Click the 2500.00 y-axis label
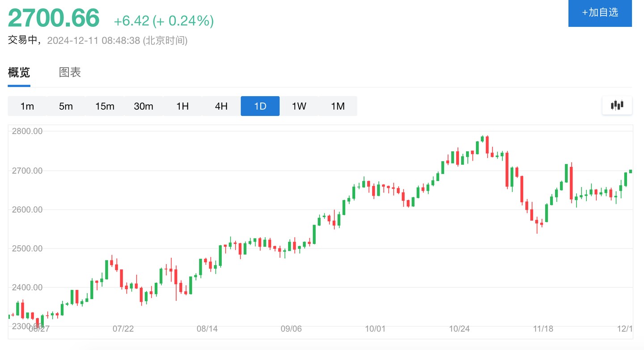The height and width of the screenshot is (350, 644). (x=28, y=248)
